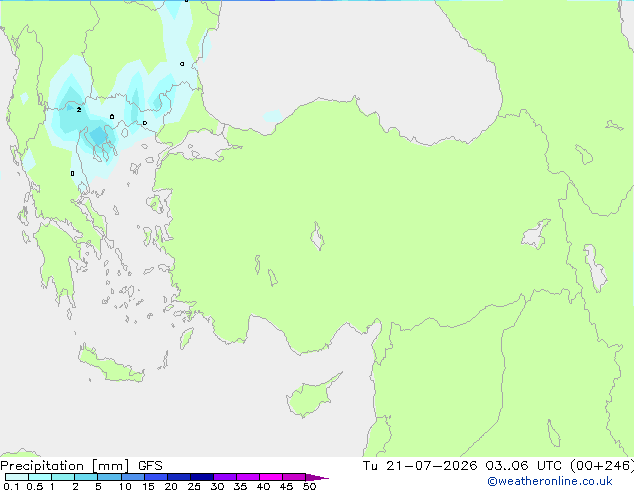This screenshot has width=634, height=490.
Task: Click the legend arrow tip above 50 mm
Action: click(x=317, y=477)
